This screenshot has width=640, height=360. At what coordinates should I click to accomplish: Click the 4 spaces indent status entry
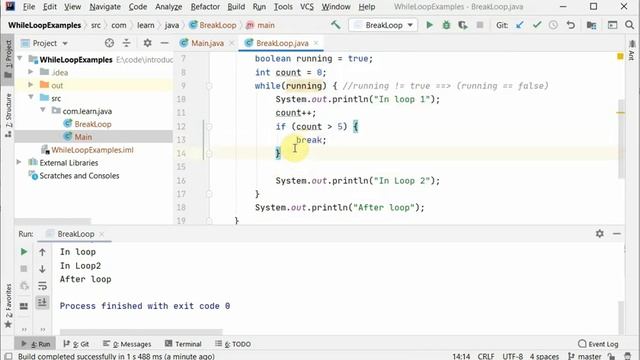[x=544, y=356]
